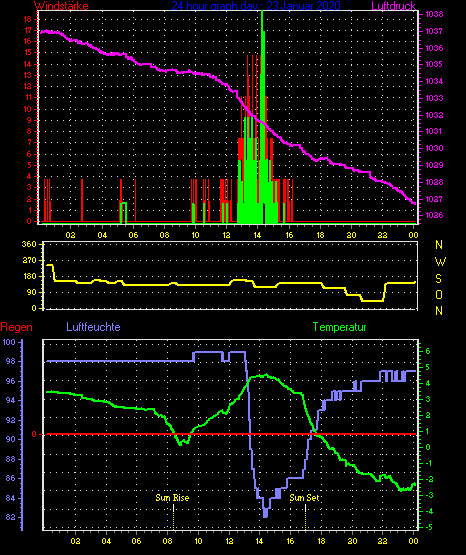Click the red rain axis 0 label
The image size is (466, 555).
34,434
